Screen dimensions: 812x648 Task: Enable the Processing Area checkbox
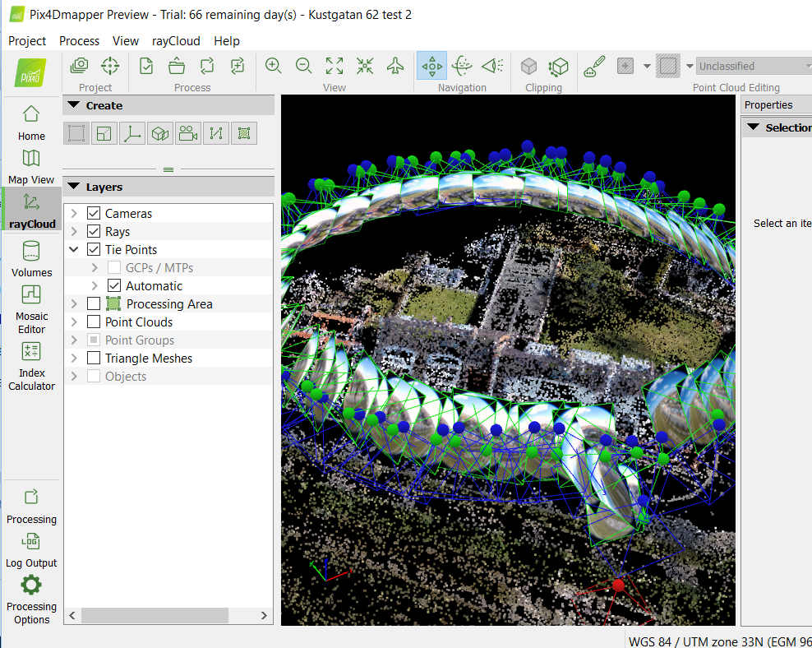(x=94, y=303)
